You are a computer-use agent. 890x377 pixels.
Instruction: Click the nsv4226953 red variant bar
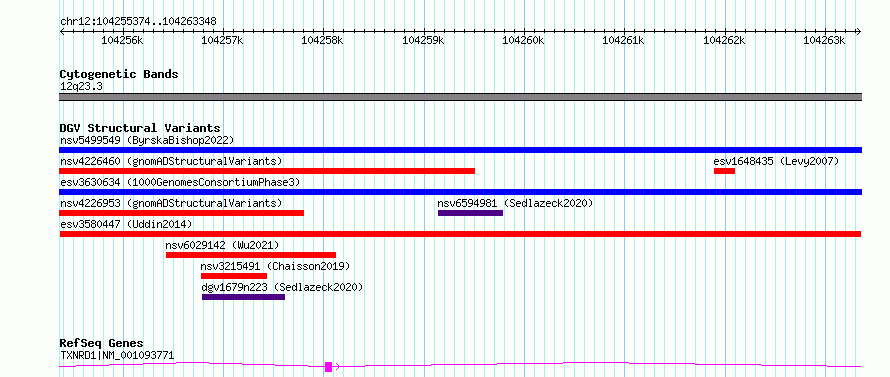pos(182,213)
